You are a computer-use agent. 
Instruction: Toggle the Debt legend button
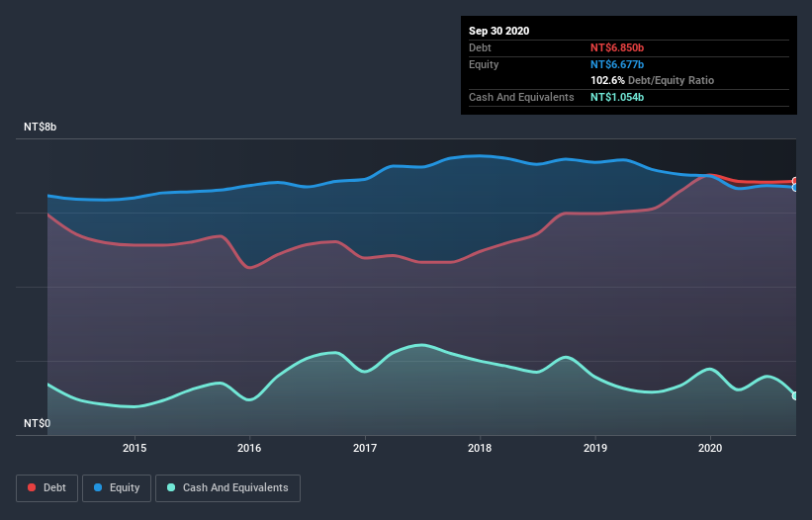pos(46,488)
